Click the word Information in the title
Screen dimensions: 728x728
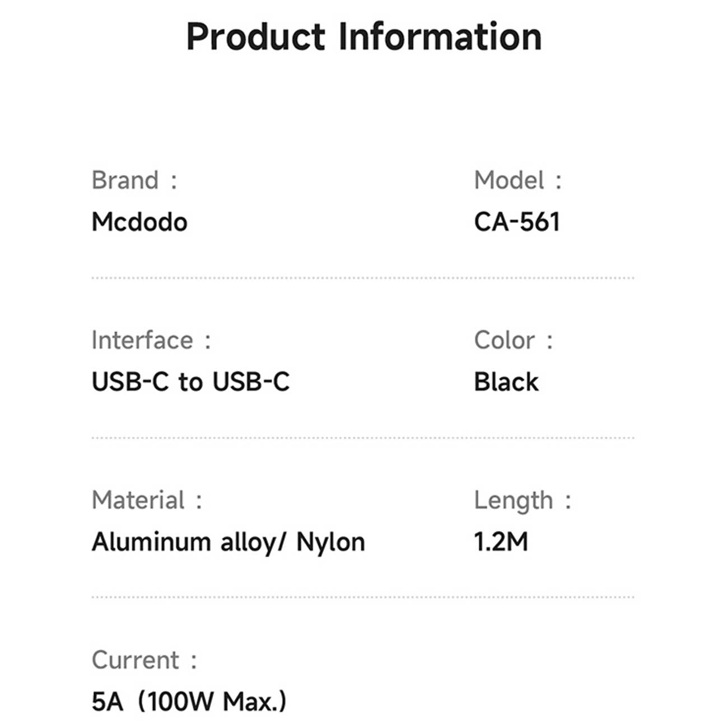click(440, 37)
